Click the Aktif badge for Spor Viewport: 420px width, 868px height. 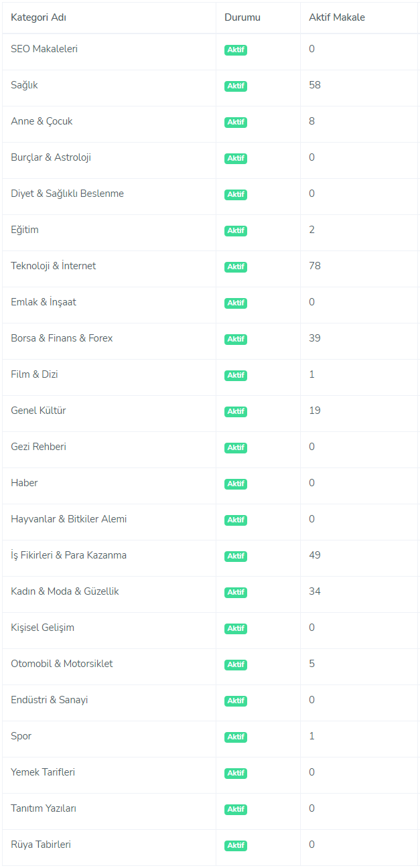pos(236,737)
